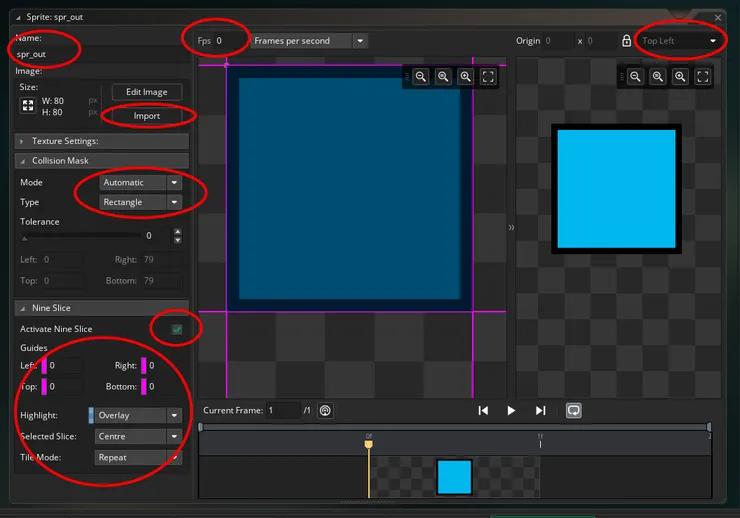
Task: Zoom in on the nine slice editor view
Action: pos(465,76)
